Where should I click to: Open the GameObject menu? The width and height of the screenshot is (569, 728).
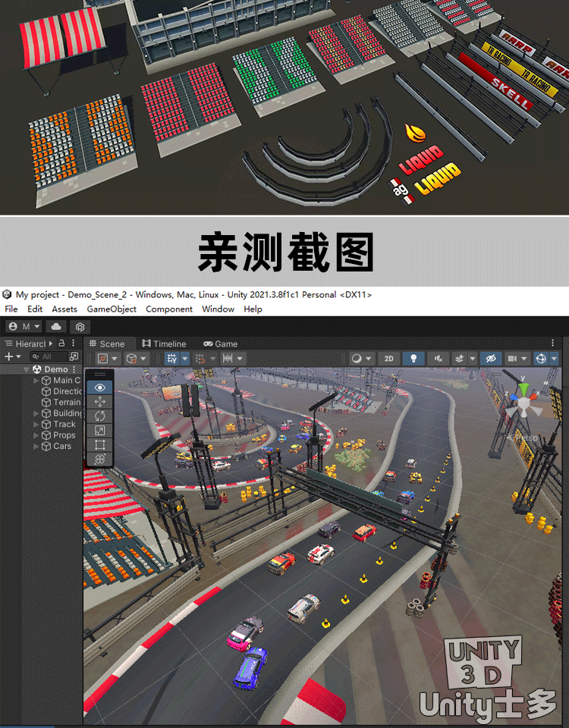(x=112, y=309)
